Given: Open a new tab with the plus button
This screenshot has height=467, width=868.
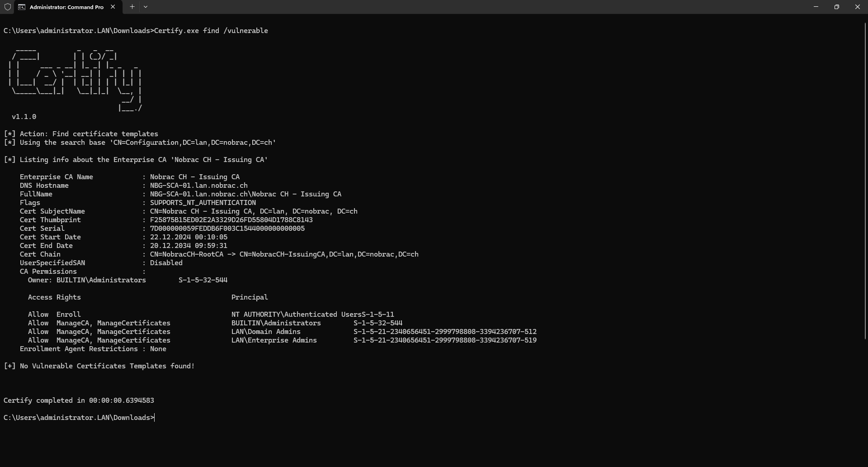Looking at the screenshot, I should [x=132, y=7].
